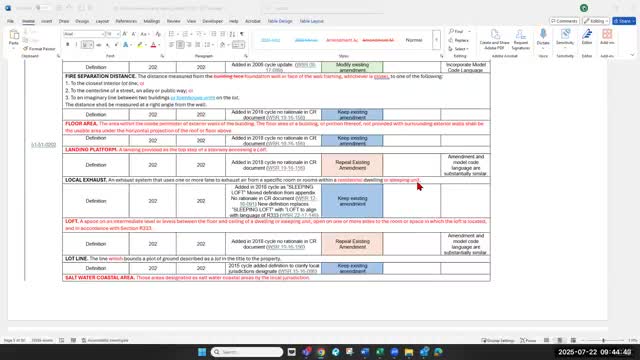Collapse the ribbon with chevron
This screenshot has height=360, width=640.
pos(632,55)
